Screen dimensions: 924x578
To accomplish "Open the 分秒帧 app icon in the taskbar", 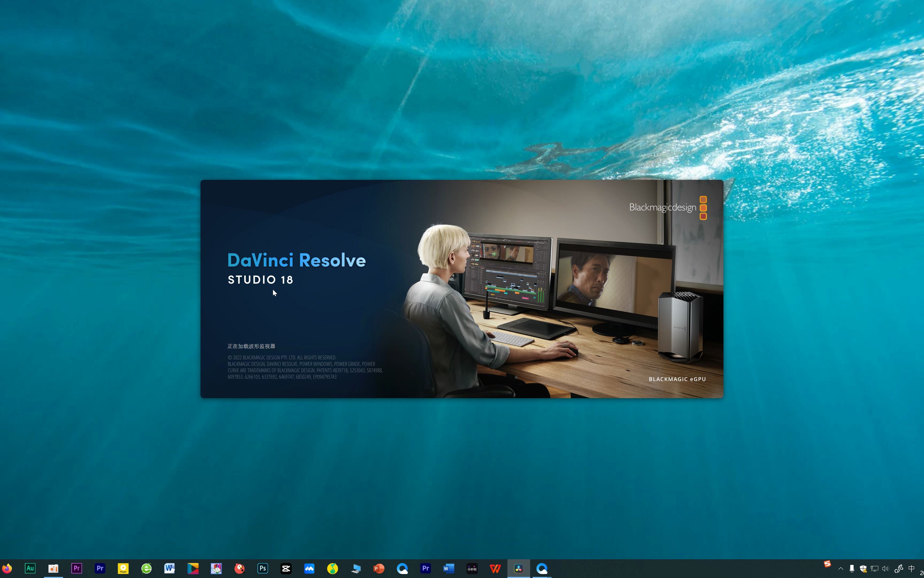I will coord(472,568).
